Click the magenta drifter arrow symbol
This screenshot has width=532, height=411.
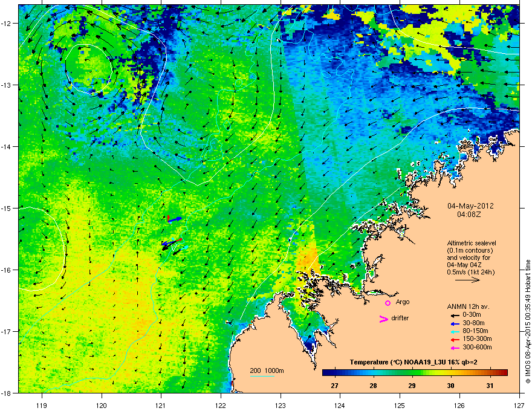pyautogui.click(x=383, y=319)
